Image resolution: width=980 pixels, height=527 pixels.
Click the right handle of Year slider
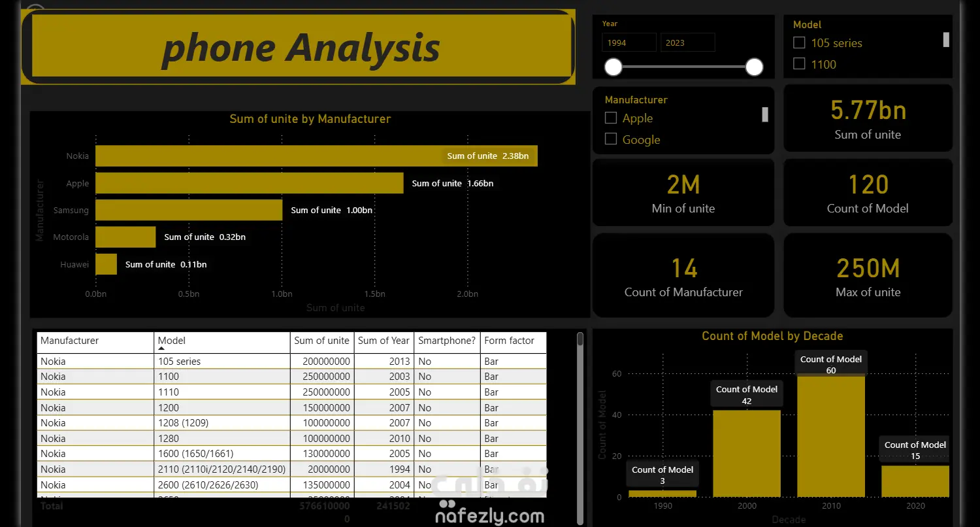click(755, 67)
